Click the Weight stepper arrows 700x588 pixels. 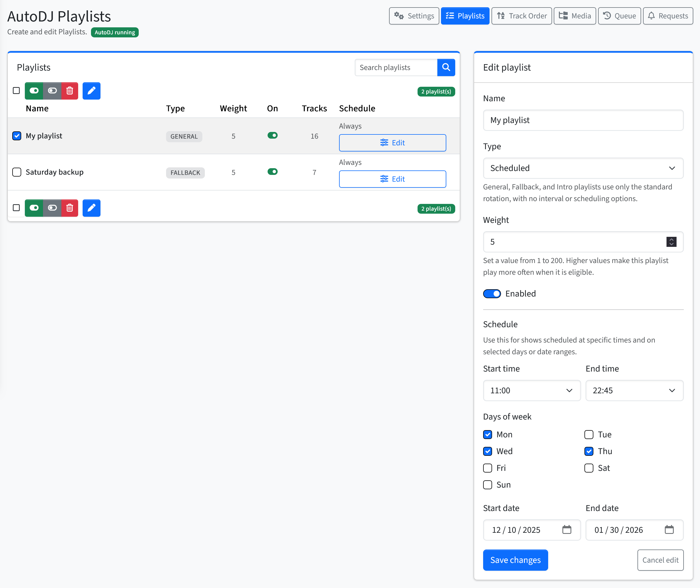pos(671,242)
